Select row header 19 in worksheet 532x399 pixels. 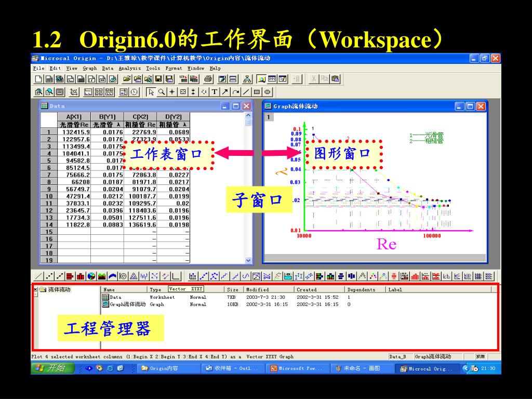49,260
